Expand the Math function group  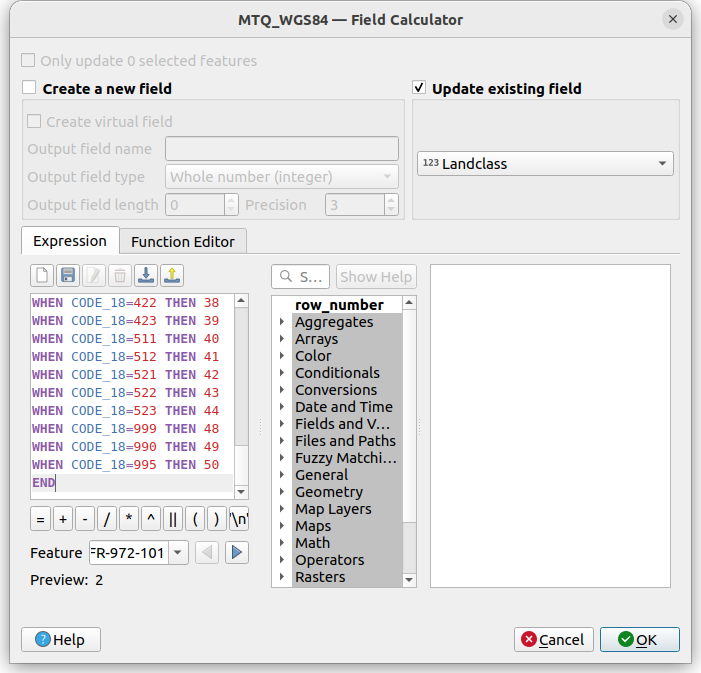coord(282,542)
